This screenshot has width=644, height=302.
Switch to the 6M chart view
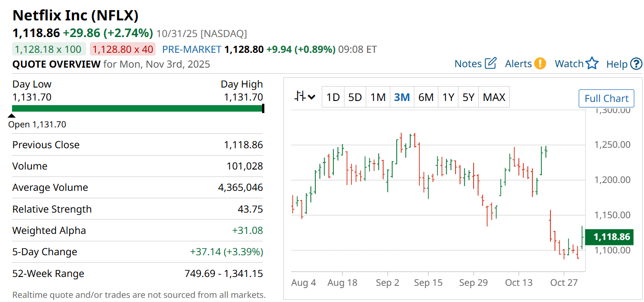pos(426,97)
